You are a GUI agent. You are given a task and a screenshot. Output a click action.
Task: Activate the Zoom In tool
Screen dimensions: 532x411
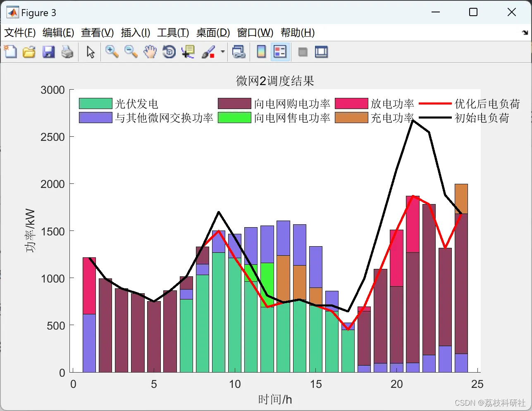pos(112,52)
